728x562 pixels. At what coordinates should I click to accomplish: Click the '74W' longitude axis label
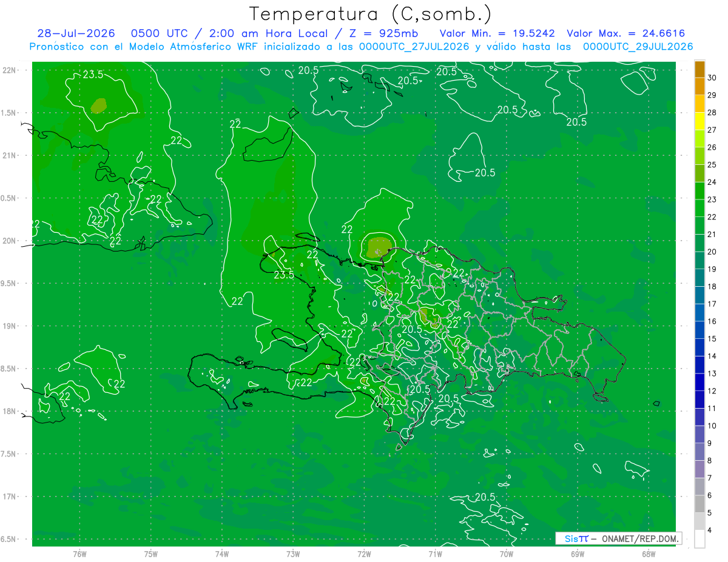click(x=222, y=554)
